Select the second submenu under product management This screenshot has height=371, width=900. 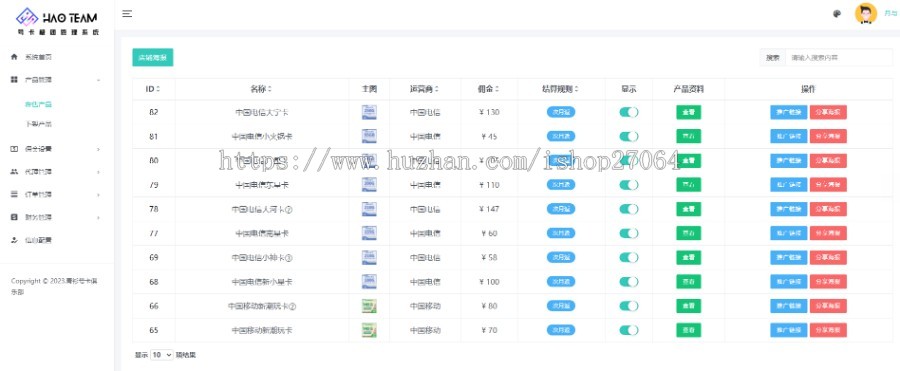[38, 124]
